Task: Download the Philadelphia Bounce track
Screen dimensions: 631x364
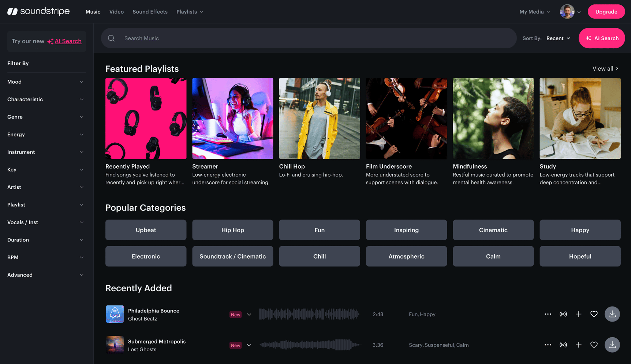Action: click(612, 314)
